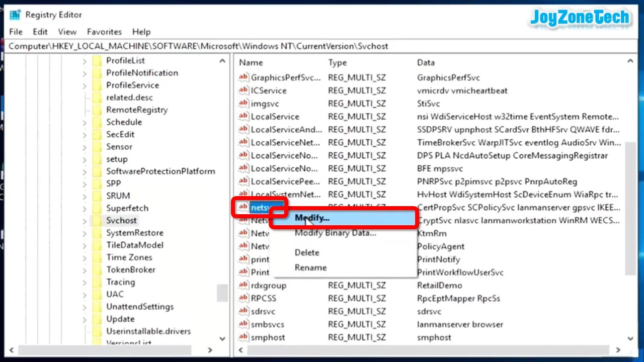The width and height of the screenshot is (644, 362).
Task: Click the Registry Editor app icon in title bar
Action: click(15, 15)
